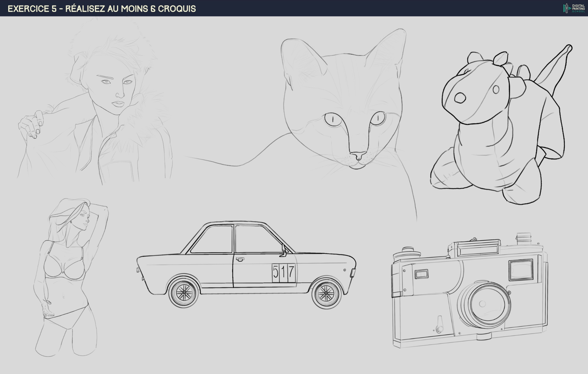Click the Exercice 5 title text
The image size is (588, 374).
pyautogui.click(x=102, y=9)
